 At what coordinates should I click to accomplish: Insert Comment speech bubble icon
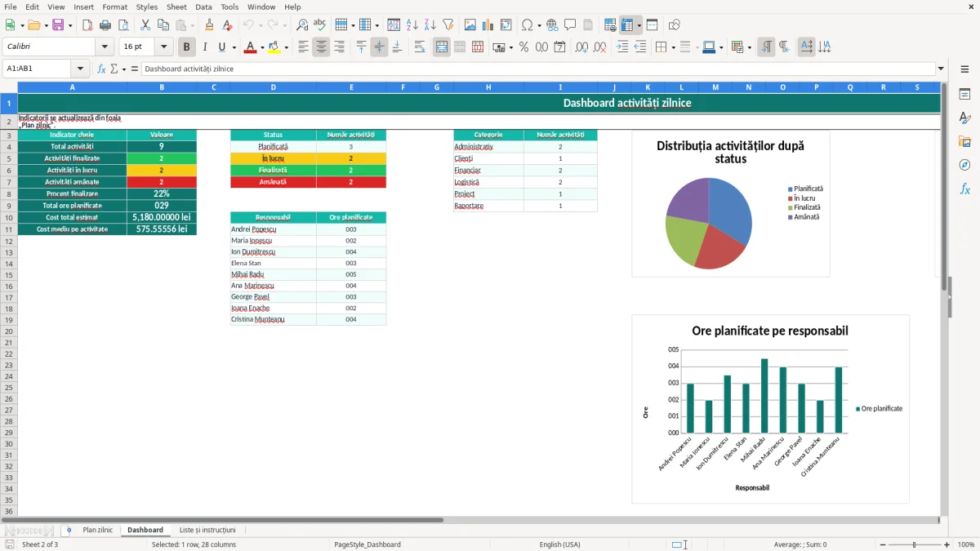[570, 25]
